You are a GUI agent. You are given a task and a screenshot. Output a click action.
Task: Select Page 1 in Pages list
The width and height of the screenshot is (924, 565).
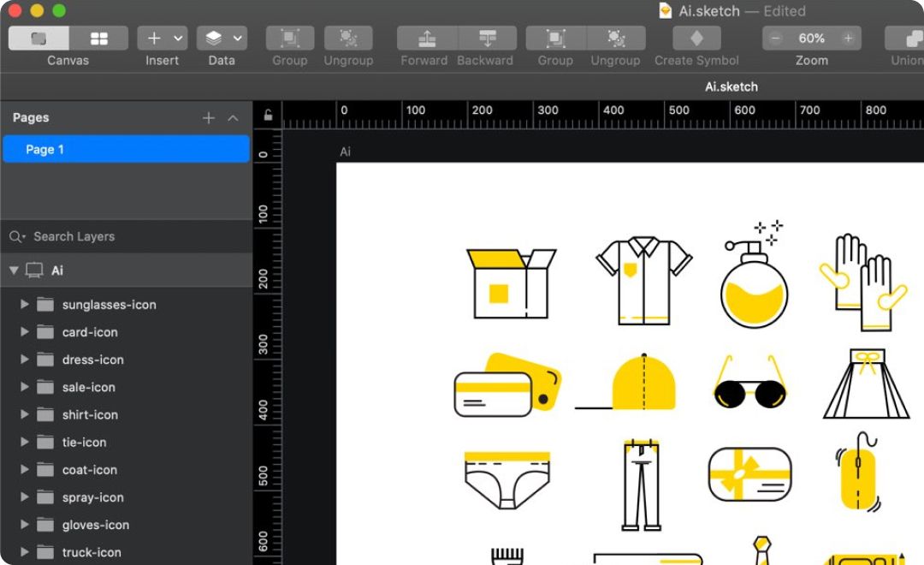tap(126, 150)
